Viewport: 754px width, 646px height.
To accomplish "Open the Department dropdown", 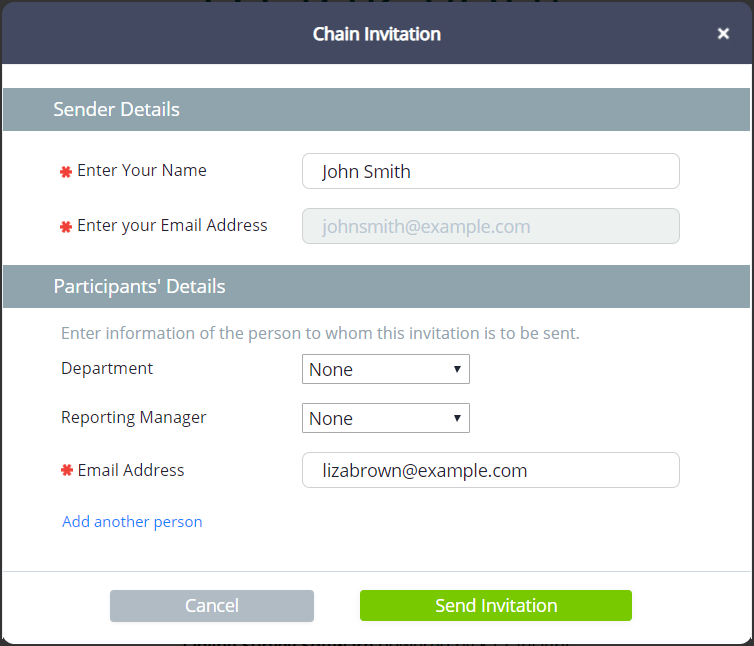I will tap(385, 369).
